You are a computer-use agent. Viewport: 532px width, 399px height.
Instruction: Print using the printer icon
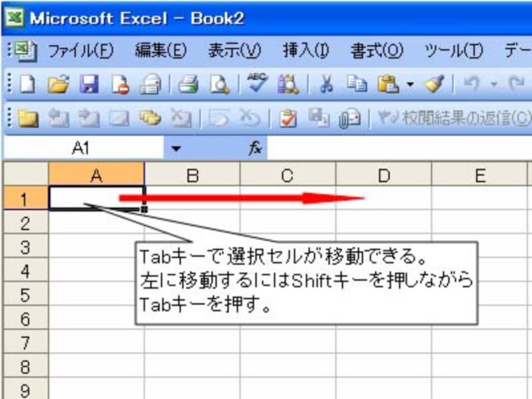188,84
